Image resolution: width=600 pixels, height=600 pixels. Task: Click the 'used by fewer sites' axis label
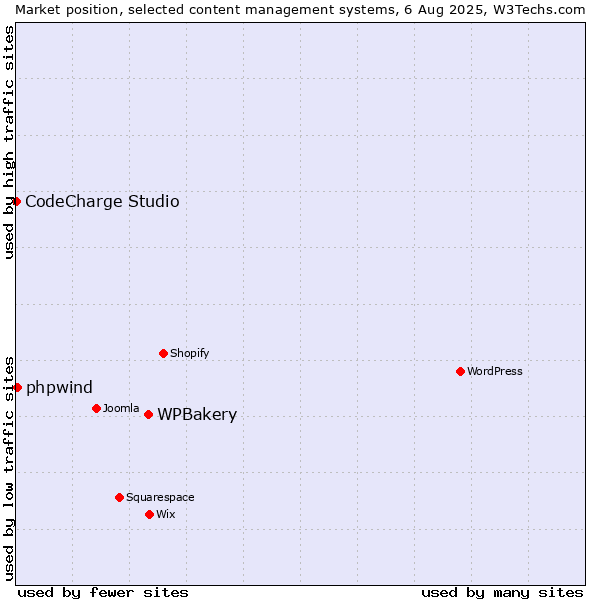(x=103, y=593)
